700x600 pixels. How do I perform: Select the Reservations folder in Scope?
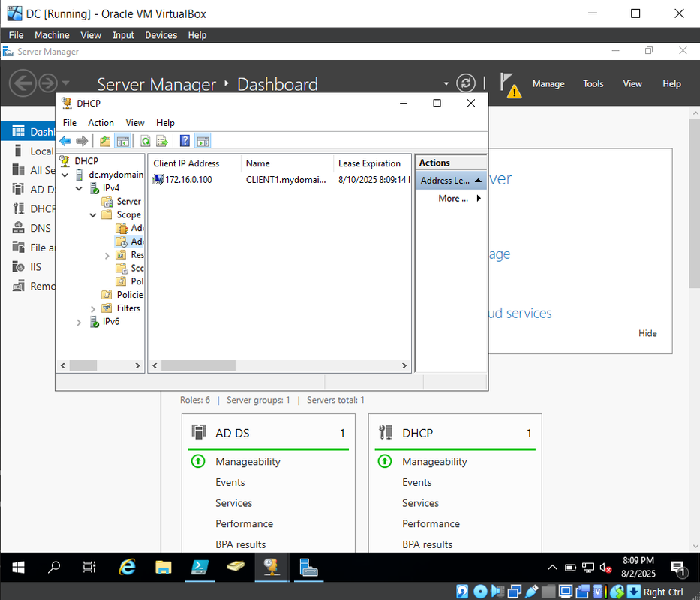tap(130, 255)
